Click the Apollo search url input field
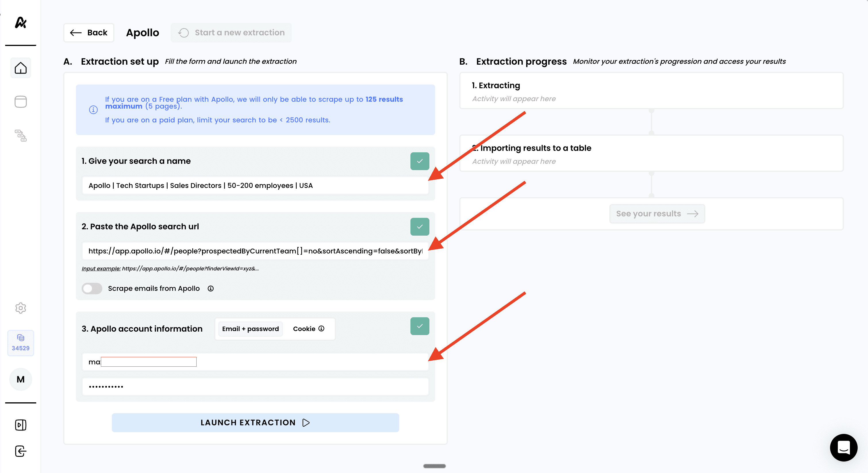Screen dimensions: 868x473 click(255, 251)
